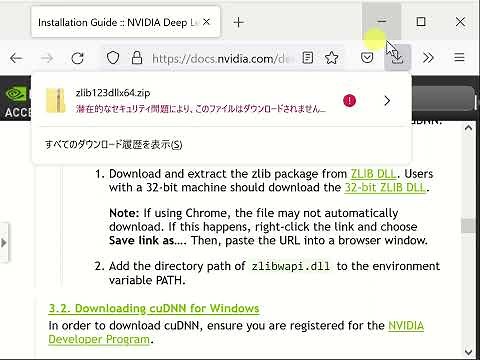
Task: Show all downloads history (すべてのダウンロード履歴を表示)
Action: [114, 145]
